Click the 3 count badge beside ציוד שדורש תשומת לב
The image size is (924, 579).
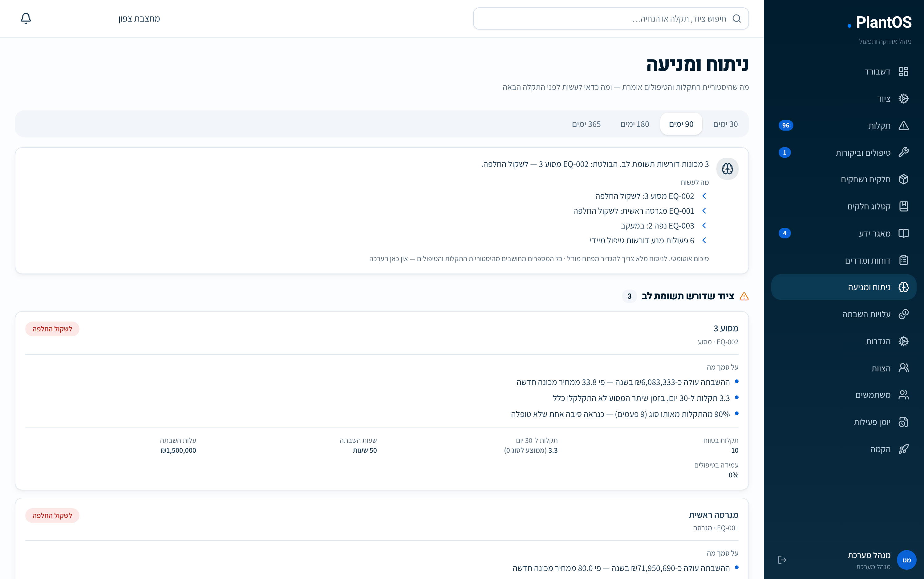(x=629, y=296)
